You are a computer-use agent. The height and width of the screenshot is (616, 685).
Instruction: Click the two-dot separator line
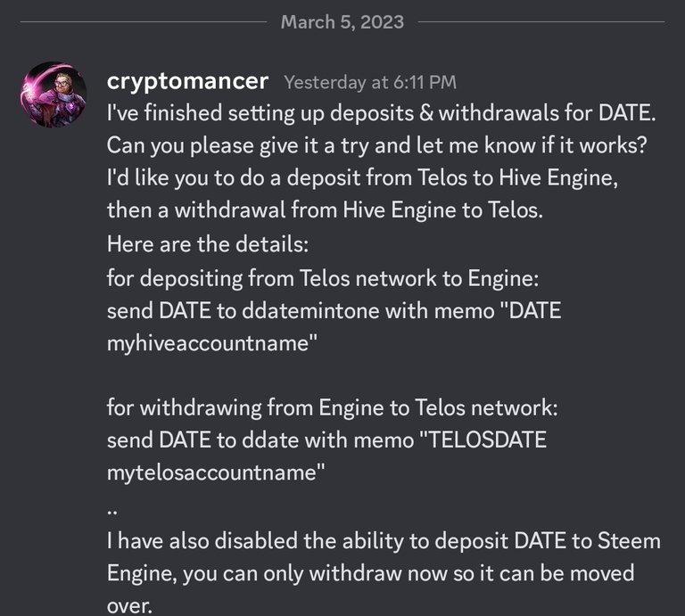click(x=111, y=513)
